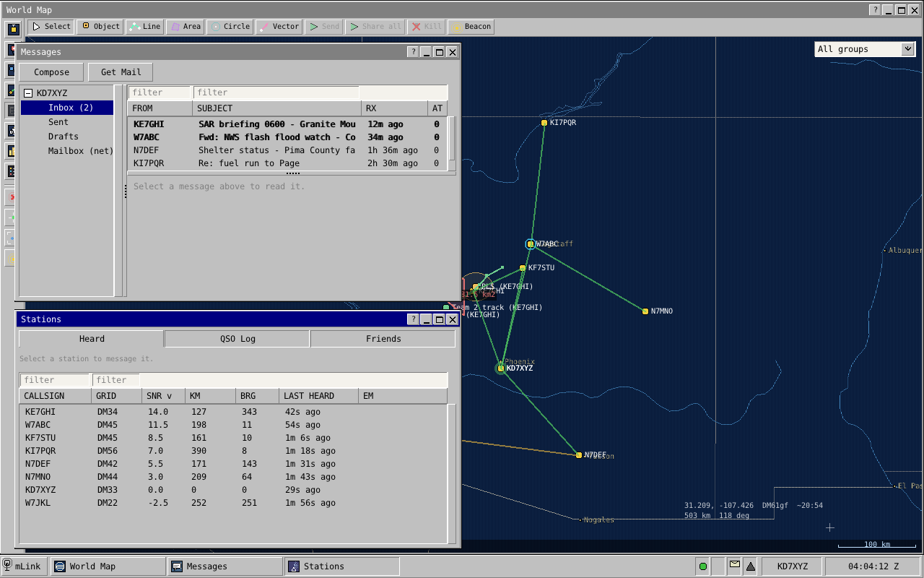The image size is (924, 578).
Task: Choose the Object placement tool
Action: [x=100, y=27]
